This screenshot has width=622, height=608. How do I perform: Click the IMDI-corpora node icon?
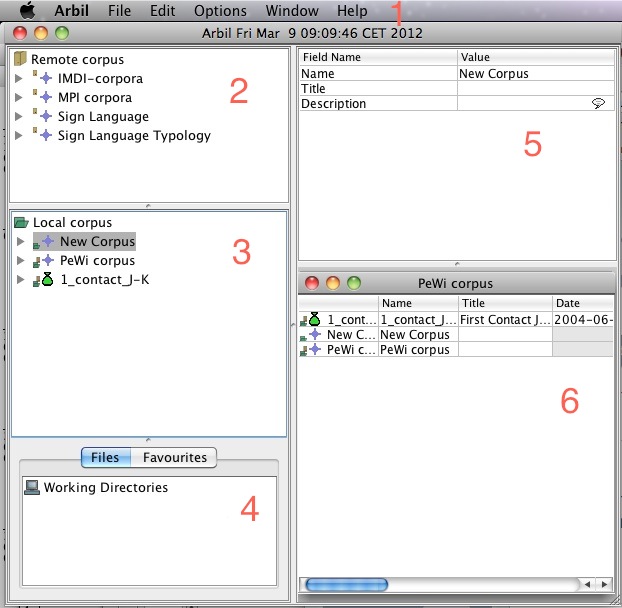[x=45, y=79]
